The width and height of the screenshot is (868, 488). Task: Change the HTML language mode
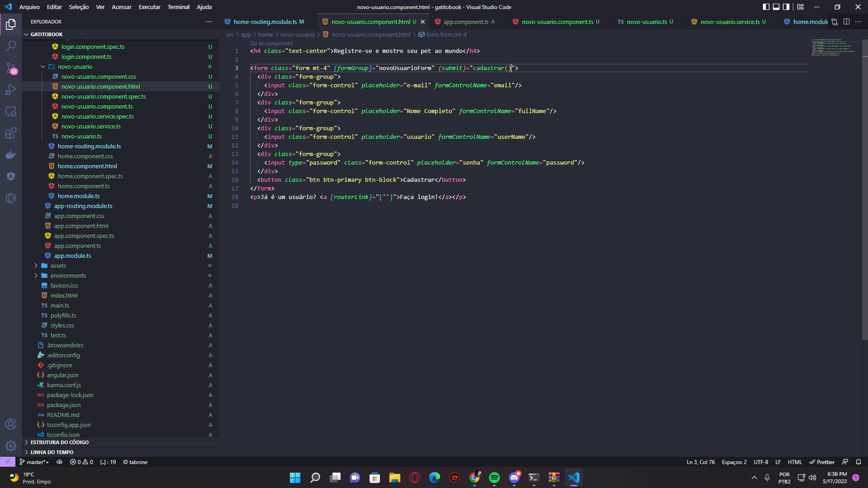tap(795, 462)
